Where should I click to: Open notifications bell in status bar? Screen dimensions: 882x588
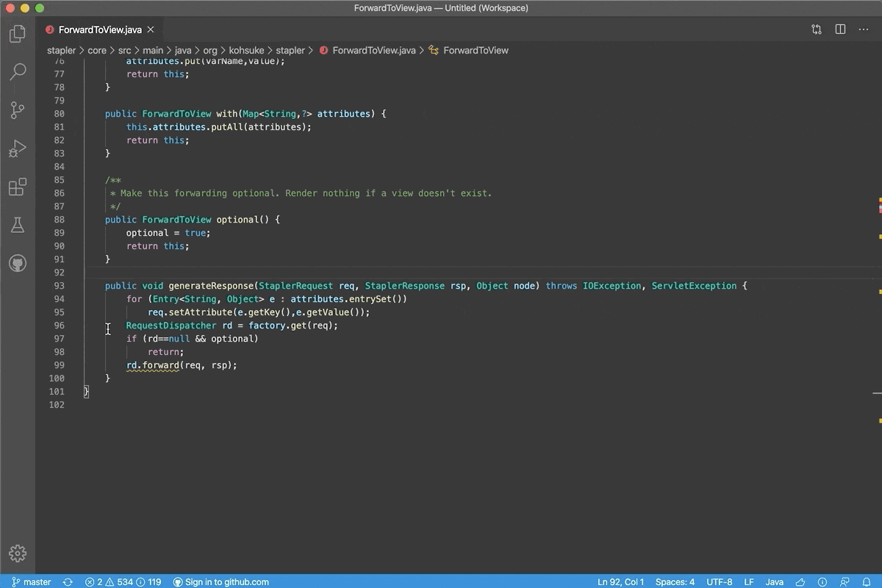pos(867,582)
